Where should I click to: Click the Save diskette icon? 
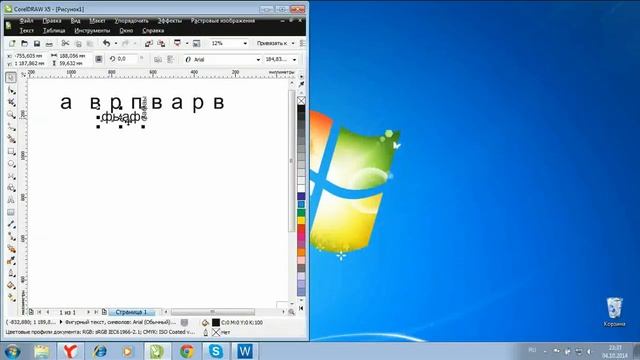[37, 43]
